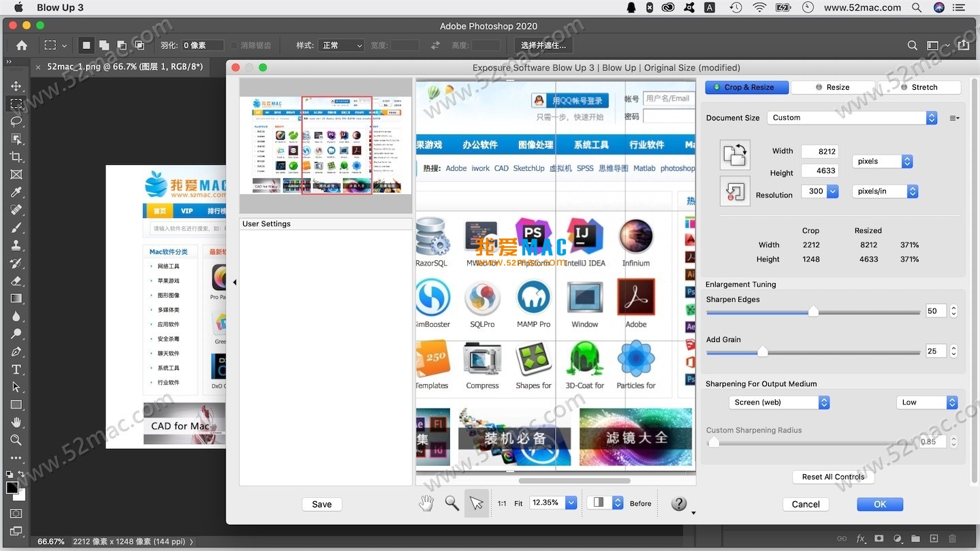This screenshot has width=980, height=551.
Task: Select the Rectangle shape tool
Action: [16, 405]
